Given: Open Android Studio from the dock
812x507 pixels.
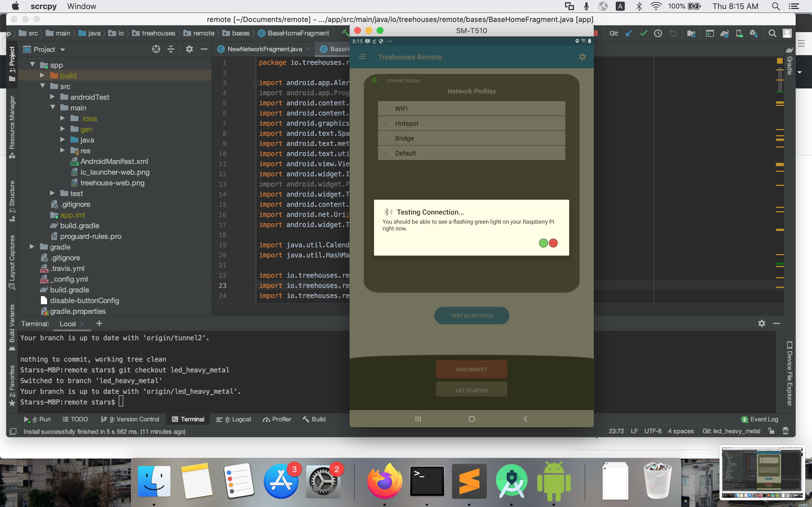Looking at the screenshot, I should (511, 481).
